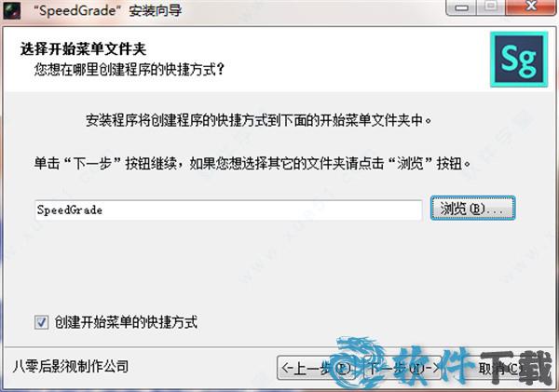Click the 软件下载 watermark text

point(474,367)
